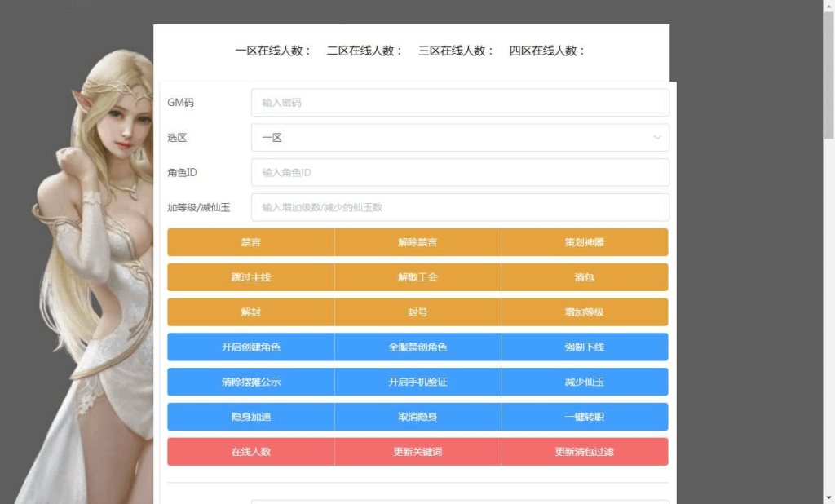Click the page's vertical scrollbar thumb
The image size is (835, 504).
[828, 73]
